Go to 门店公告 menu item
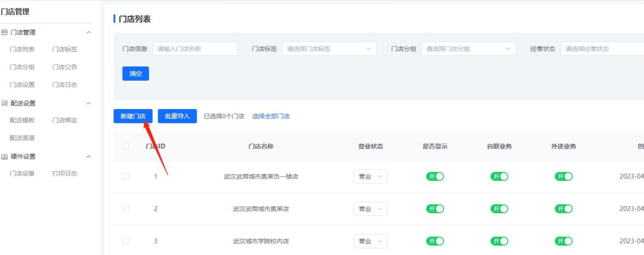 (65, 67)
